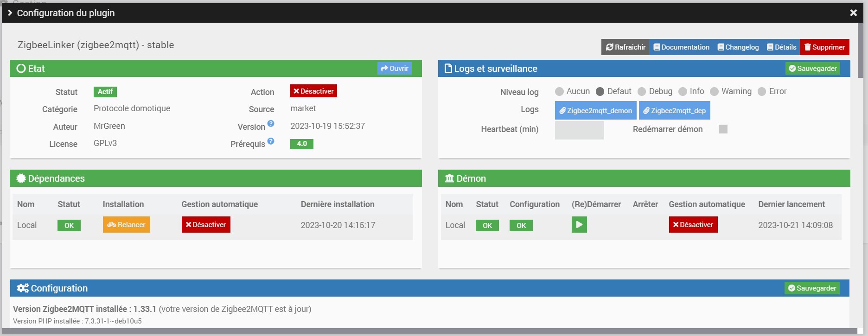
Task: Close the plugin configuration dialog
Action: click(853, 13)
